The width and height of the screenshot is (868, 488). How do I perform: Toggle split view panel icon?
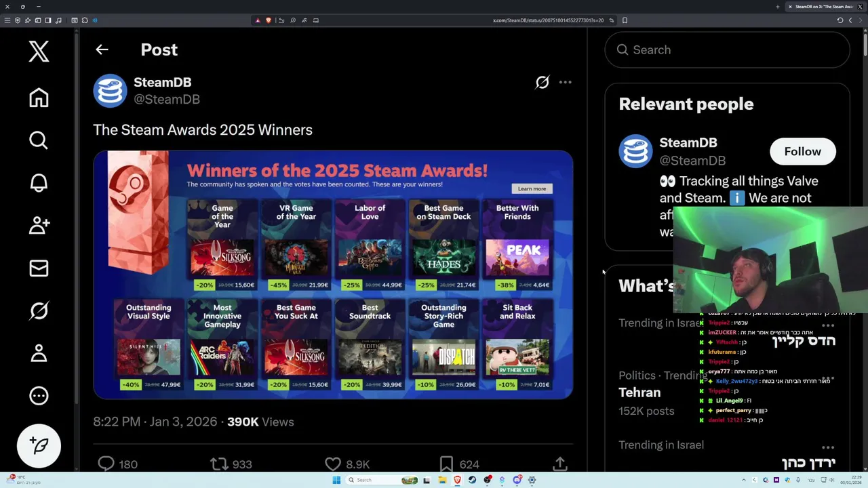pos(48,20)
